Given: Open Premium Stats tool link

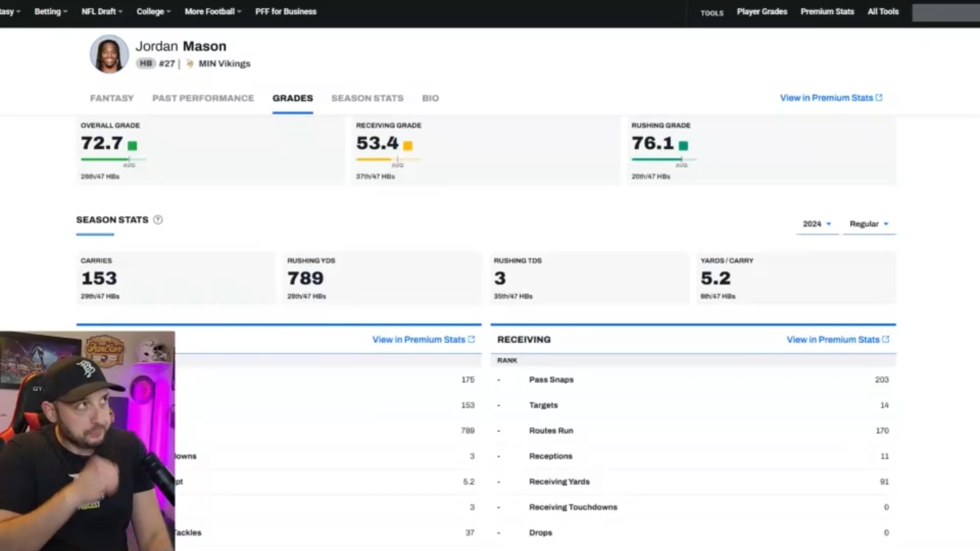Looking at the screenshot, I should tap(827, 11).
